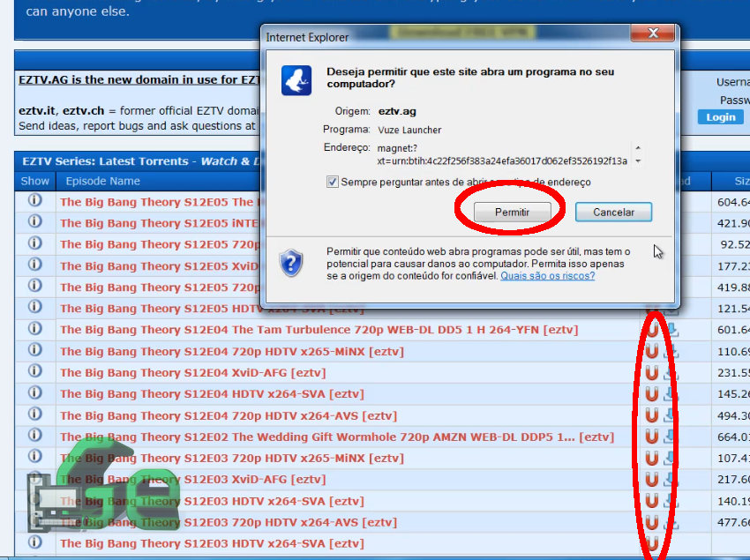This screenshot has height=560, width=750.
Task: Click the help shield icon in the dialog
Action: click(291, 263)
